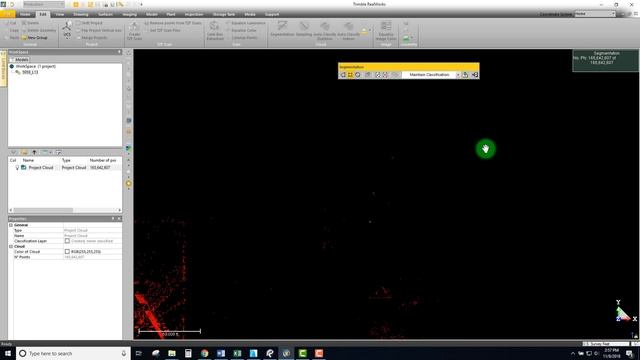Open Excel from taskbar
The height and width of the screenshot is (360, 640).
click(237, 353)
